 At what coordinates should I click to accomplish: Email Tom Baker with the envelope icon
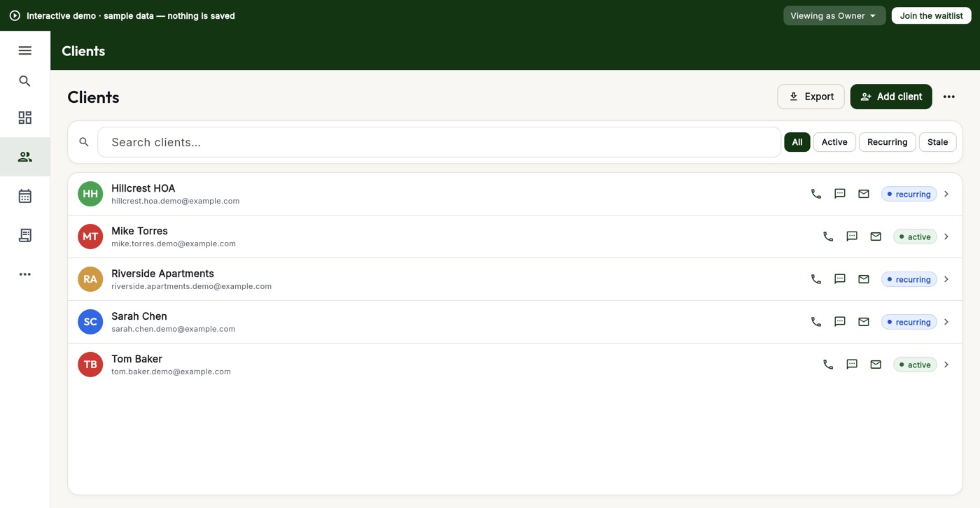(876, 365)
